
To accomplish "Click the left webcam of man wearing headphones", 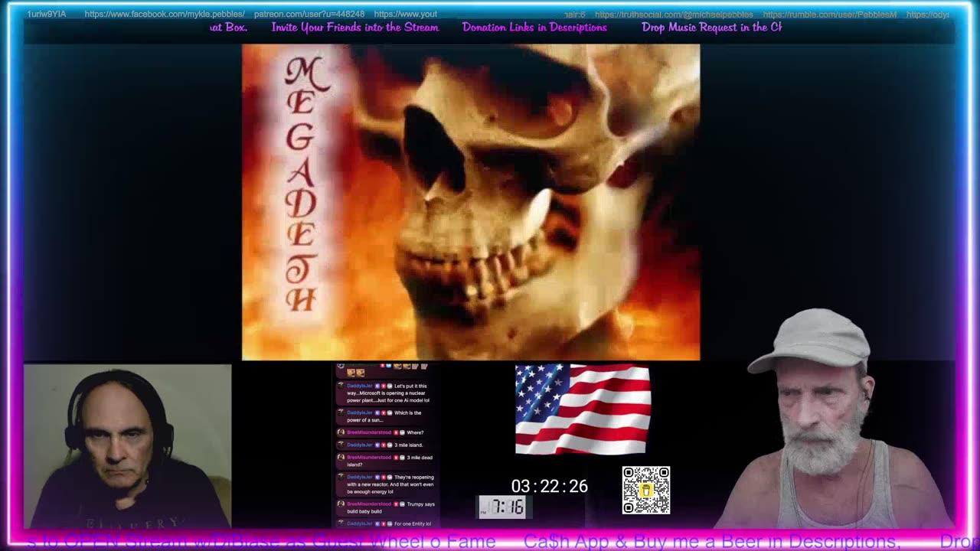I will point(127,446).
